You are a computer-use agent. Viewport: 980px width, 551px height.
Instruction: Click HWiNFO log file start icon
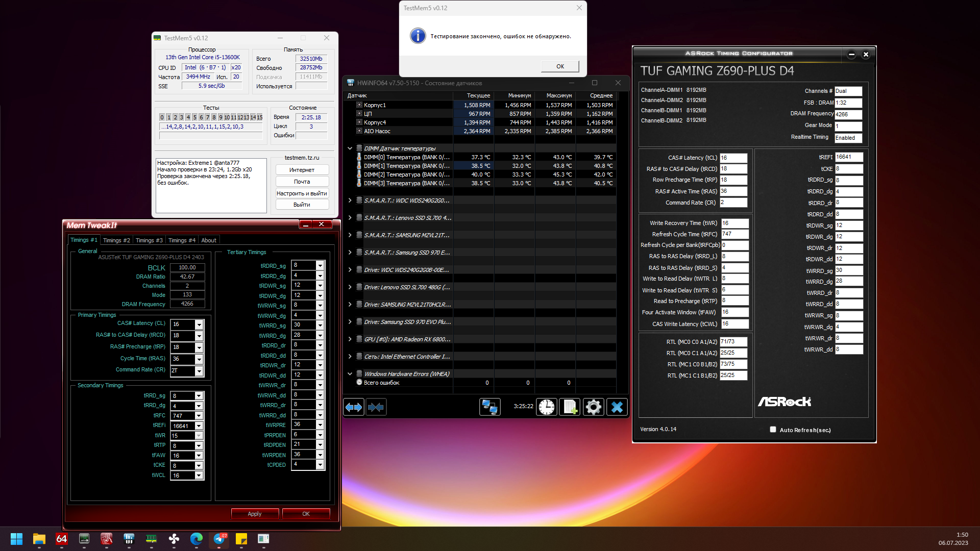570,407
